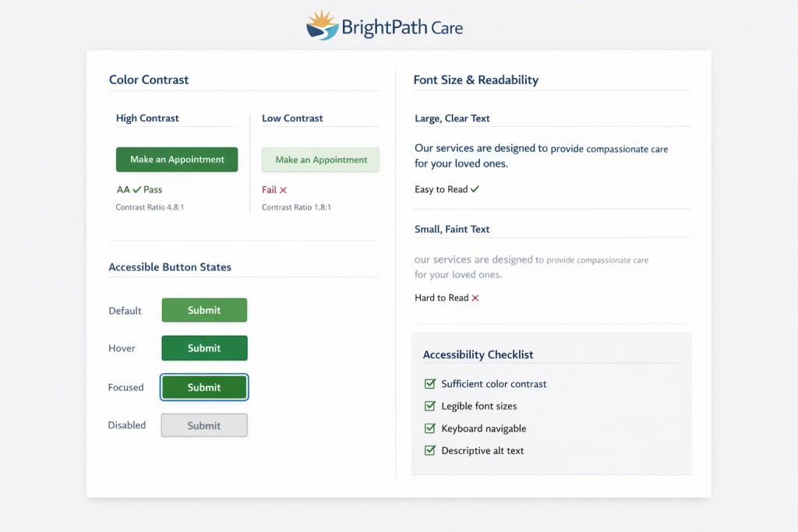
Task: Click the Accessibility Checklist heading
Action: [478, 354]
